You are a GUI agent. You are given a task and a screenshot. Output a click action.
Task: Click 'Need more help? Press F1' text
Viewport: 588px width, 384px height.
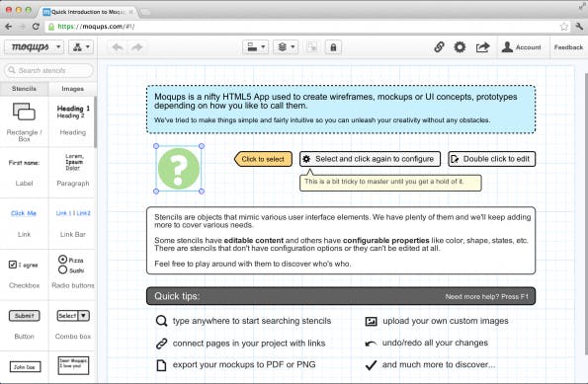pos(487,297)
